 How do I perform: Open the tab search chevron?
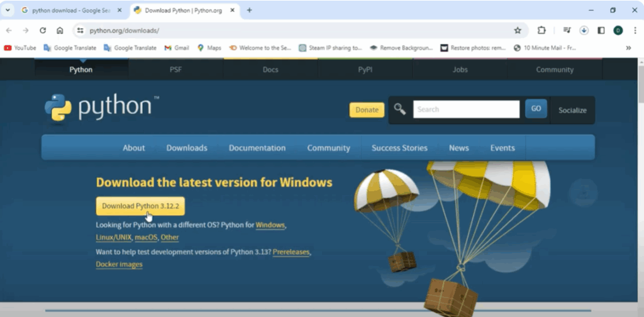(8, 10)
